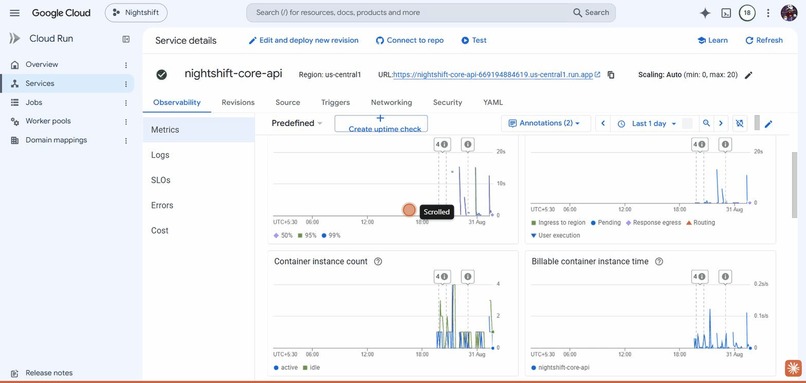Copy the service URL with the copy icon
The width and height of the screenshot is (806, 383).
(611, 75)
